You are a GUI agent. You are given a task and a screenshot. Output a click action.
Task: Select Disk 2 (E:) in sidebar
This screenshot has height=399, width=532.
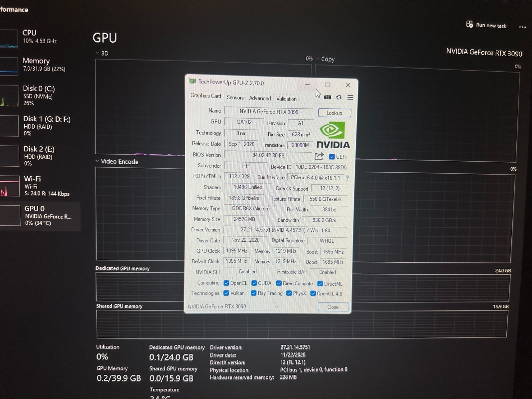(40, 156)
